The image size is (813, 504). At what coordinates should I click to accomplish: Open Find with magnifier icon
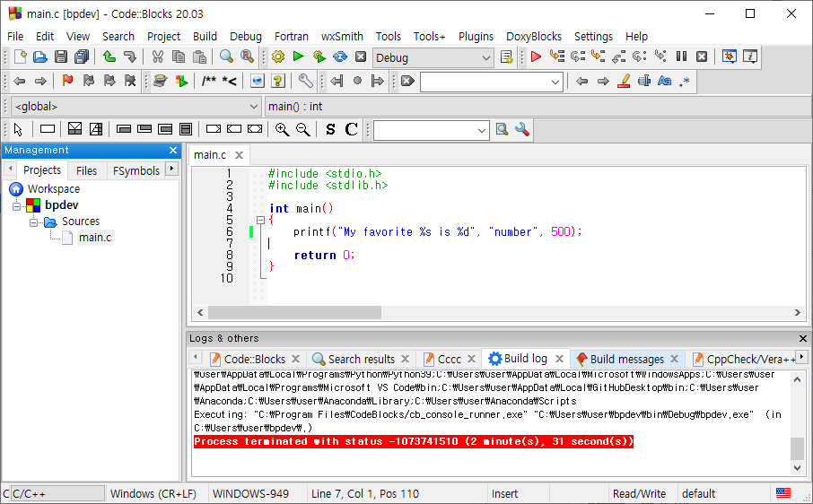click(226, 57)
